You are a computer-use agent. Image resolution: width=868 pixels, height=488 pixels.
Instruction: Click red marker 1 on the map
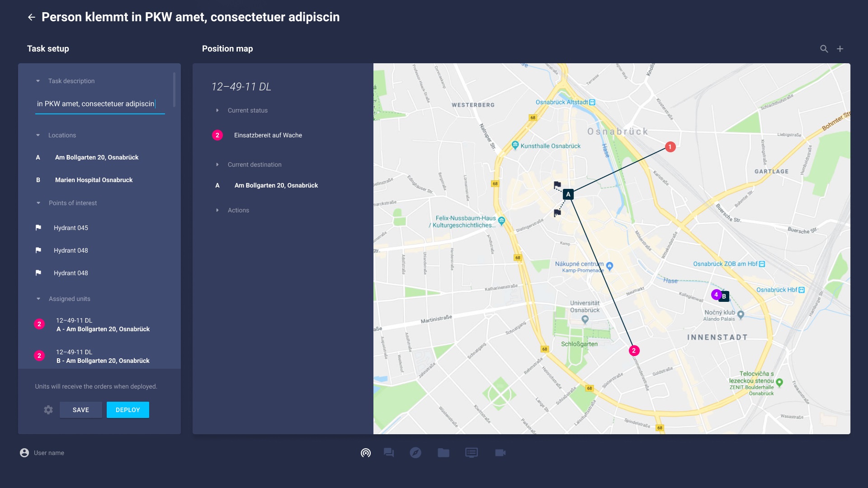[x=670, y=147]
